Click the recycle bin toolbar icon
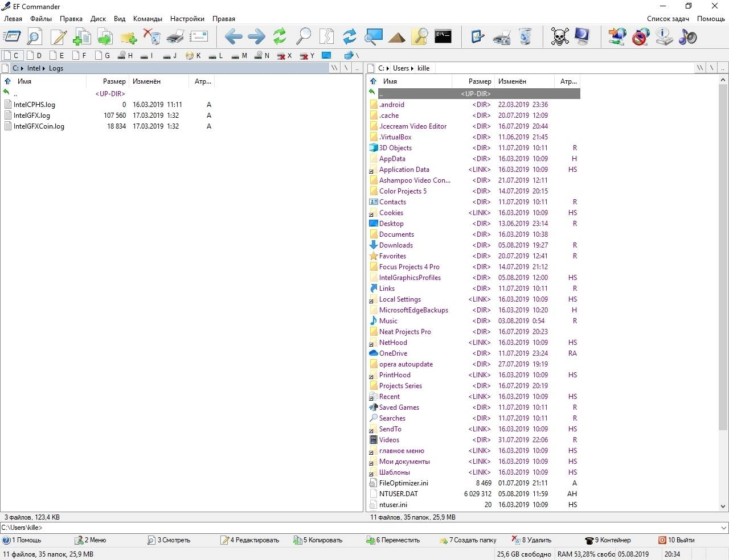Viewport: 729px width, 560px height. pyautogui.click(x=525, y=37)
